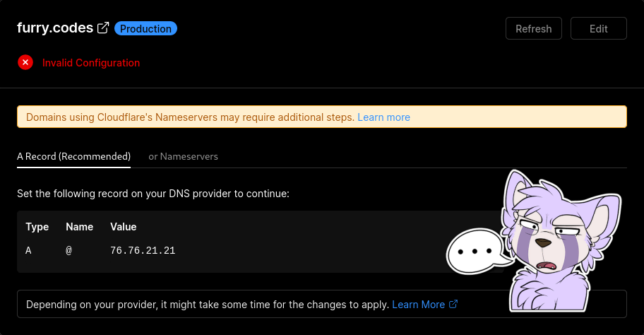Click the A type value in the record

pos(29,250)
